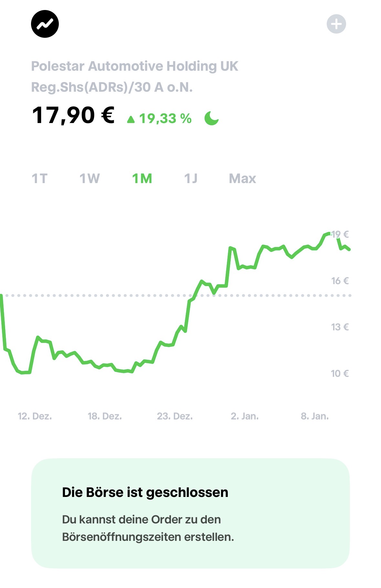Switch to the Max time range
This screenshot has width=381, height=588.
[242, 179]
